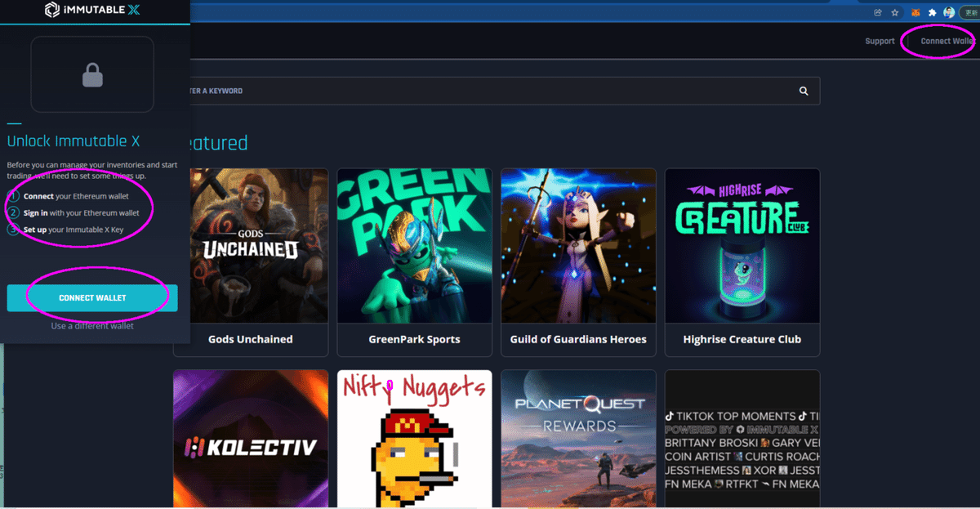Image resolution: width=980 pixels, height=509 pixels.
Task: Open the Support link in header
Action: point(880,41)
